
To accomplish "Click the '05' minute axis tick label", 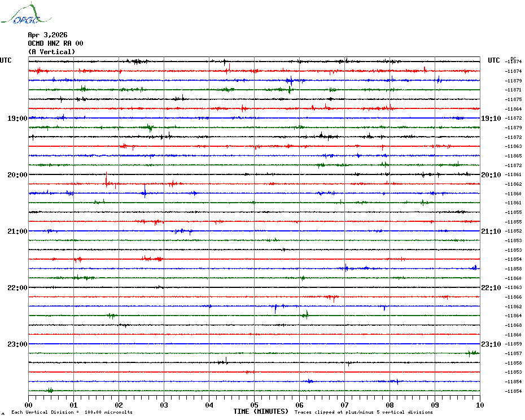I will tap(255, 405).
